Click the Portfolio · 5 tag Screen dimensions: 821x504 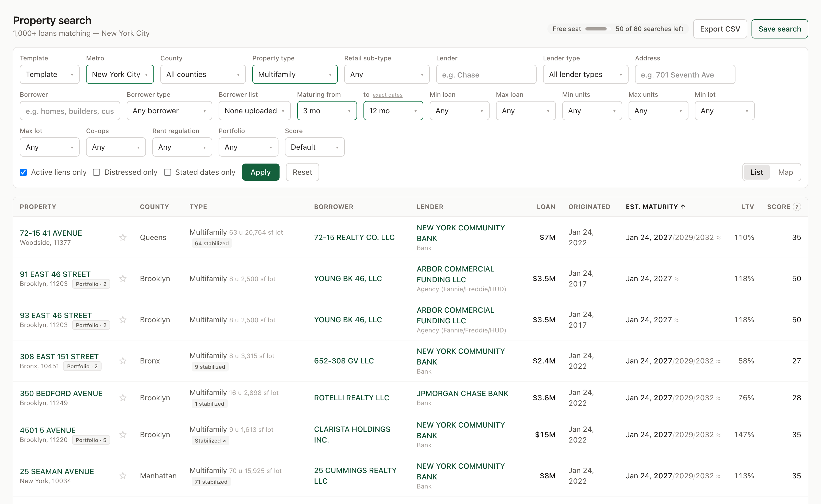(x=91, y=440)
